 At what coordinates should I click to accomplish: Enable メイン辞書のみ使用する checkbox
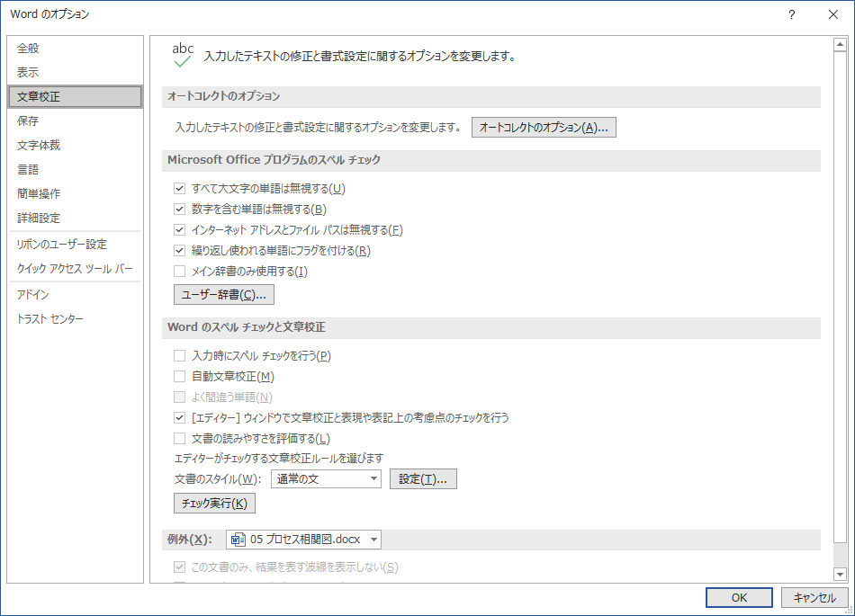tap(179, 272)
